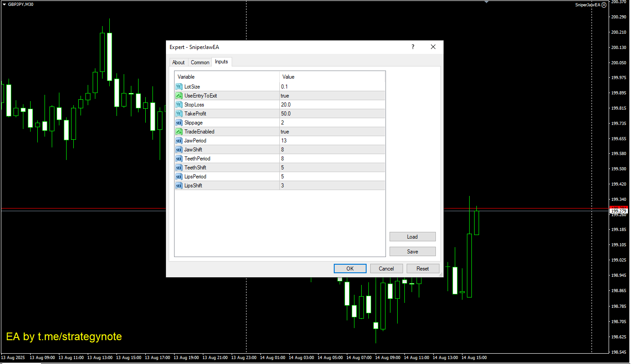Click the TradeEnabled boolean icon

click(179, 132)
